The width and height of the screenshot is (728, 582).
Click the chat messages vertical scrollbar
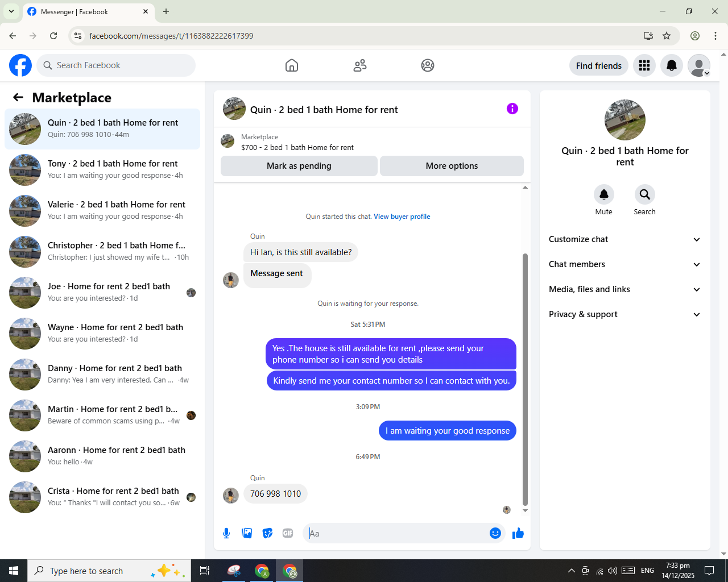pyautogui.click(x=525, y=379)
